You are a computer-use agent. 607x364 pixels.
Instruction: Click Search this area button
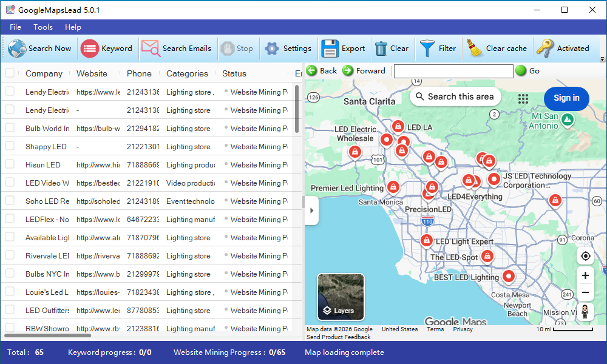(455, 96)
